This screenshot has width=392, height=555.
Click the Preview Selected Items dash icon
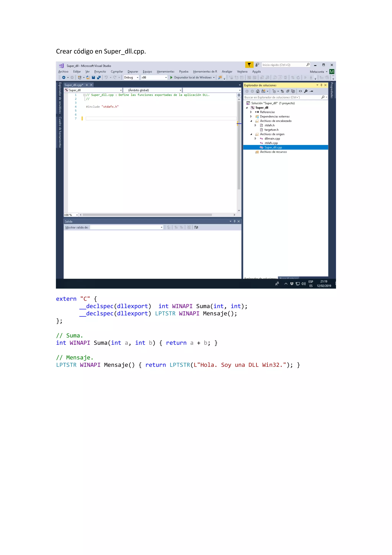click(x=312, y=91)
